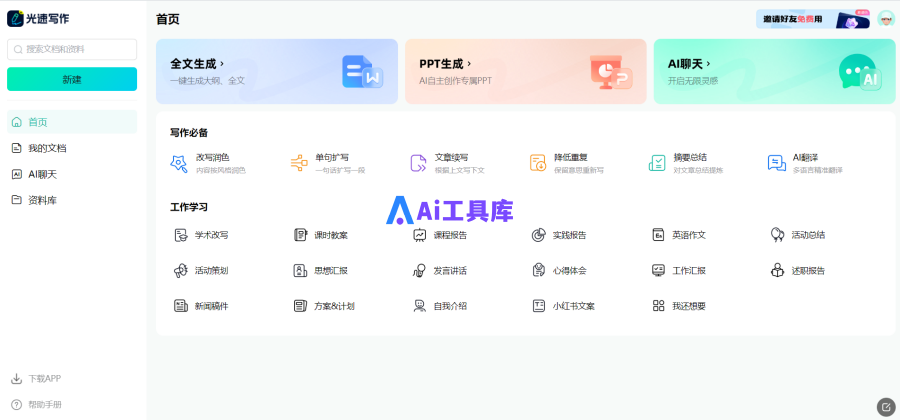Open the 帮助手册 link

36,405
